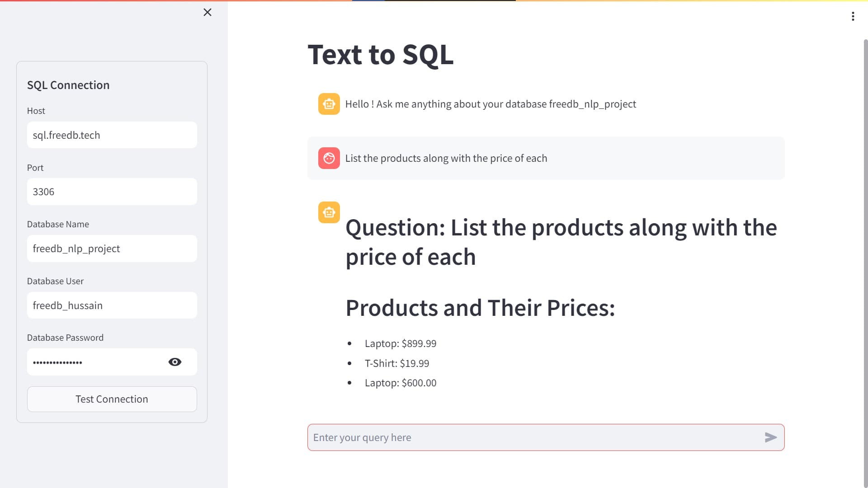This screenshot has height=488, width=868.
Task: Click the Text to SQL page title
Action: (381, 55)
